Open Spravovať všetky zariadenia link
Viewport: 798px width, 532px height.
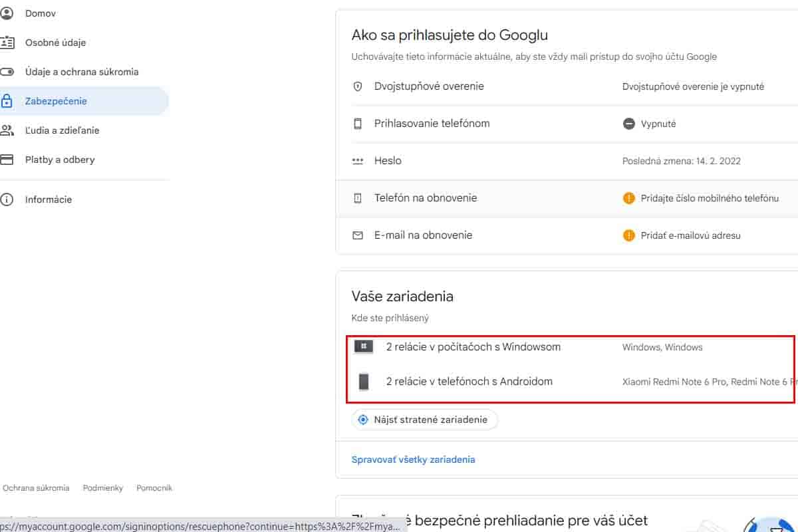413,460
